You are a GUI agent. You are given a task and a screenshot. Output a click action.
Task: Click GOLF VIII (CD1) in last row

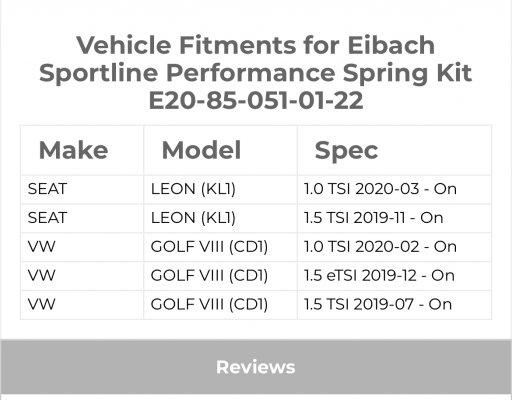coord(209,304)
